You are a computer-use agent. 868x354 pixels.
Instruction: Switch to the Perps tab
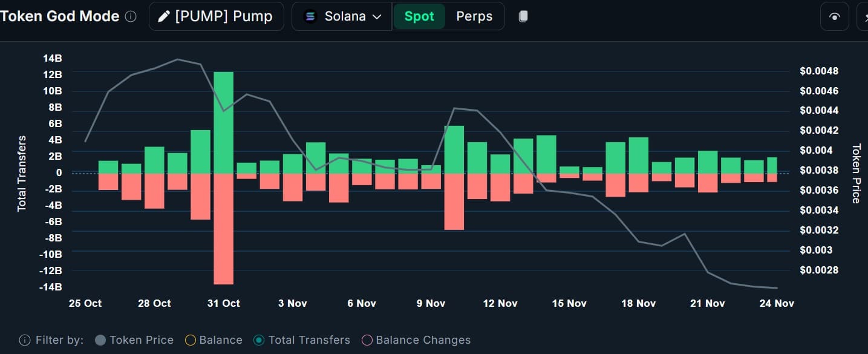pos(474,16)
